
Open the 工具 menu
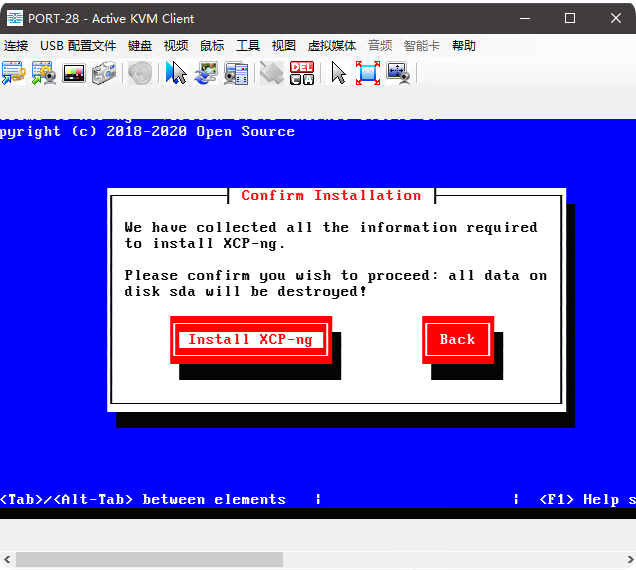248,45
